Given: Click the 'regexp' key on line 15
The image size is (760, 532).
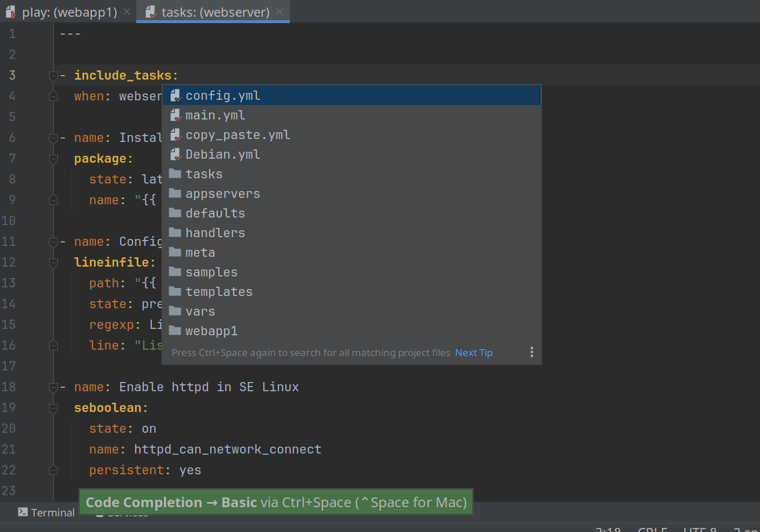Looking at the screenshot, I should point(111,325).
